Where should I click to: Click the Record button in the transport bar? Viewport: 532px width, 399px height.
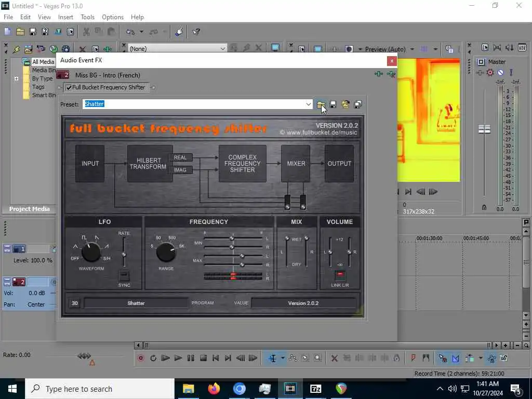pyautogui.click(x=141, y=358)
